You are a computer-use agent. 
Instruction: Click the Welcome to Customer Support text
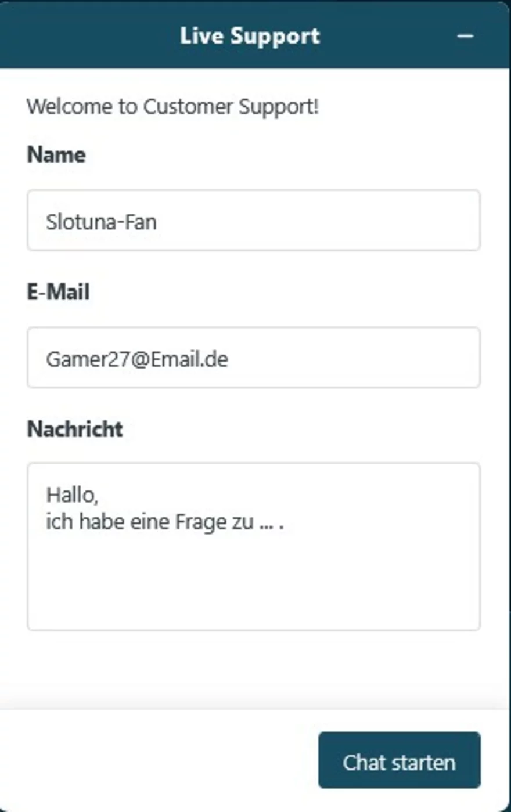point(172,107)
